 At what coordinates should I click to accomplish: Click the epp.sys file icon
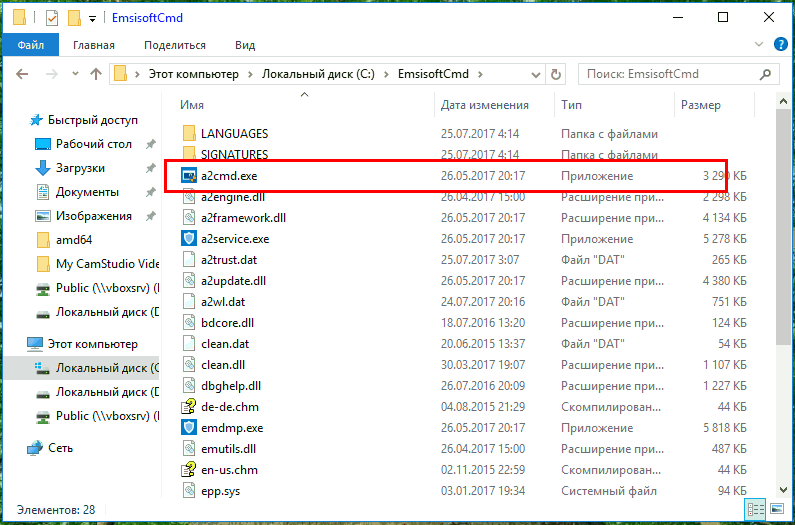(x=189, y=491)
